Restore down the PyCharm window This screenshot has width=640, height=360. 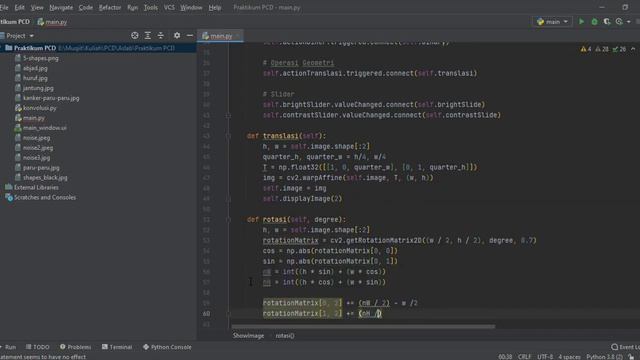(625, 7)
